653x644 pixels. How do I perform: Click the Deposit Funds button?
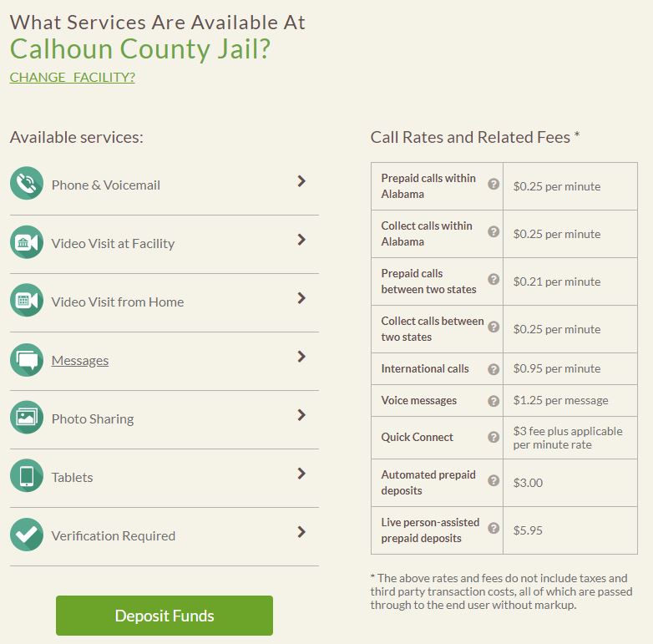coord(165,616)
